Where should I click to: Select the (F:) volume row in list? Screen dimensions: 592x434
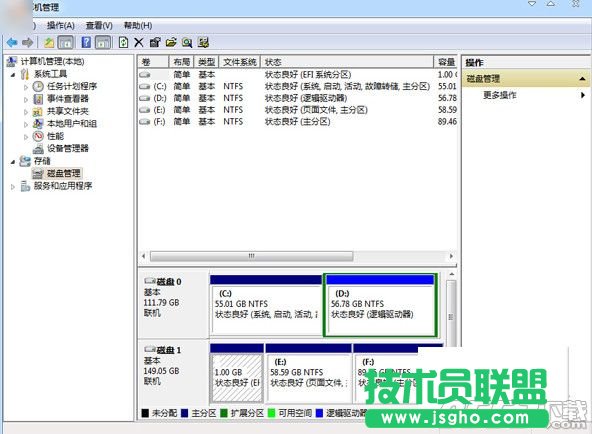click(x=298, y=121)
